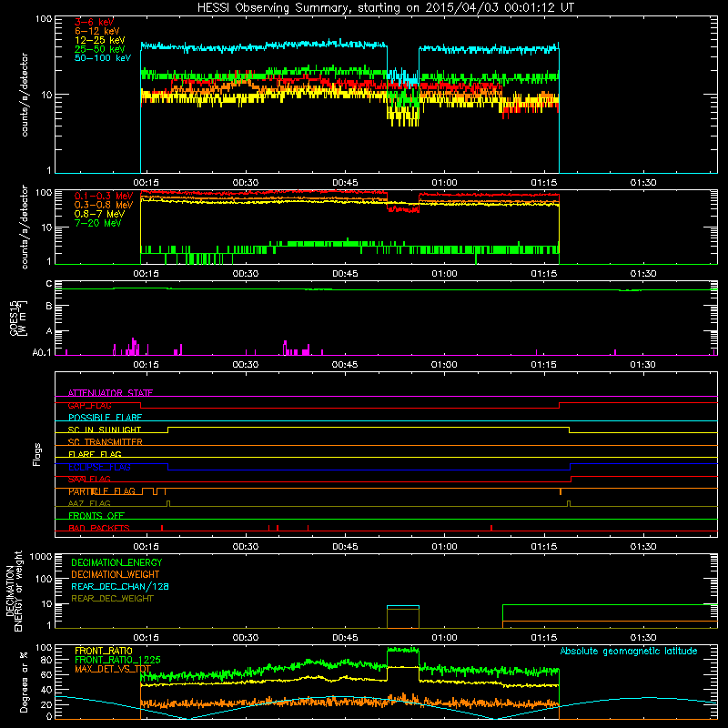Click the GOES15 axis label

point(18,318)
